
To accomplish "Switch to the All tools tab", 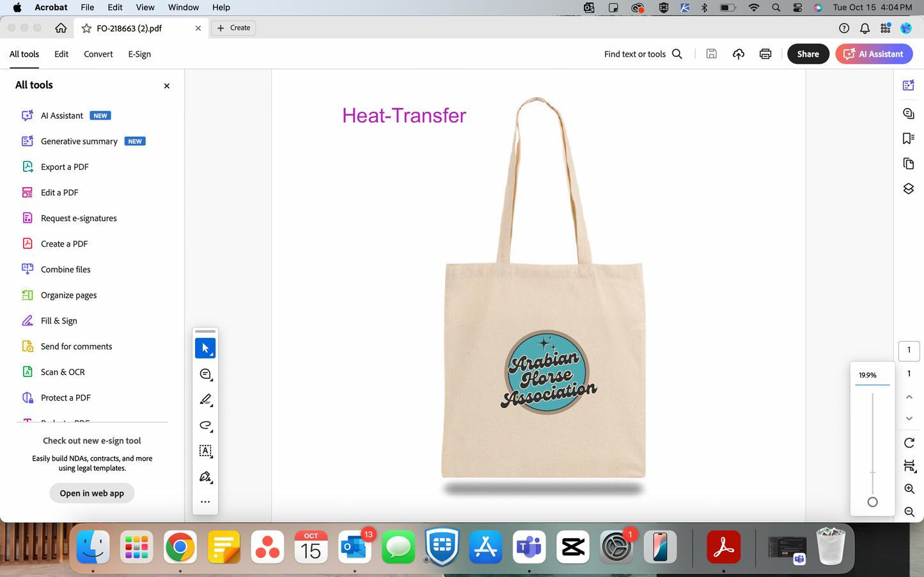I will click(x=24, y=54).
